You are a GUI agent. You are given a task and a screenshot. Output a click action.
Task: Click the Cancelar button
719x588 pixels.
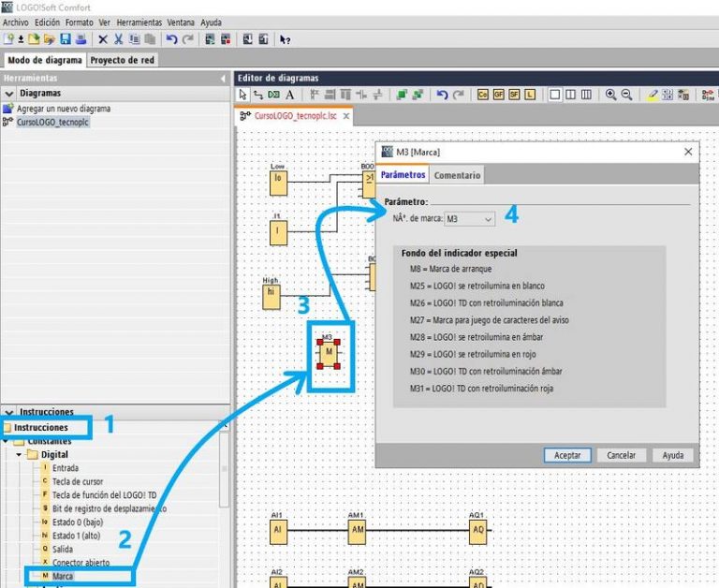(x=622, y=455)
